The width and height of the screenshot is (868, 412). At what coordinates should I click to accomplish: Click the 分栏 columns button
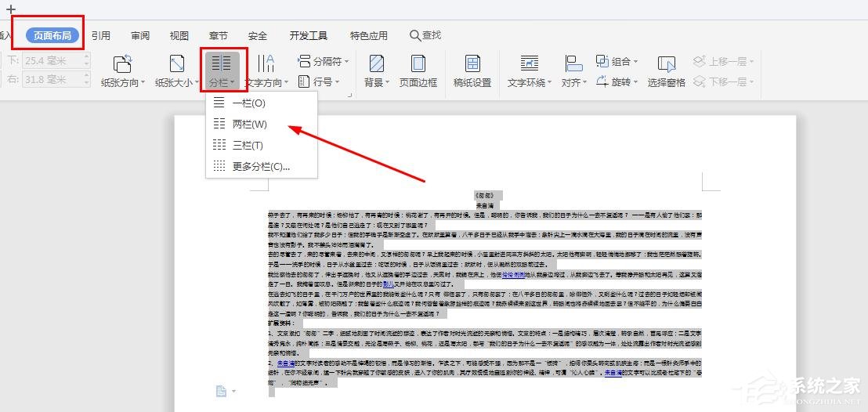click(x=222, y=70)
